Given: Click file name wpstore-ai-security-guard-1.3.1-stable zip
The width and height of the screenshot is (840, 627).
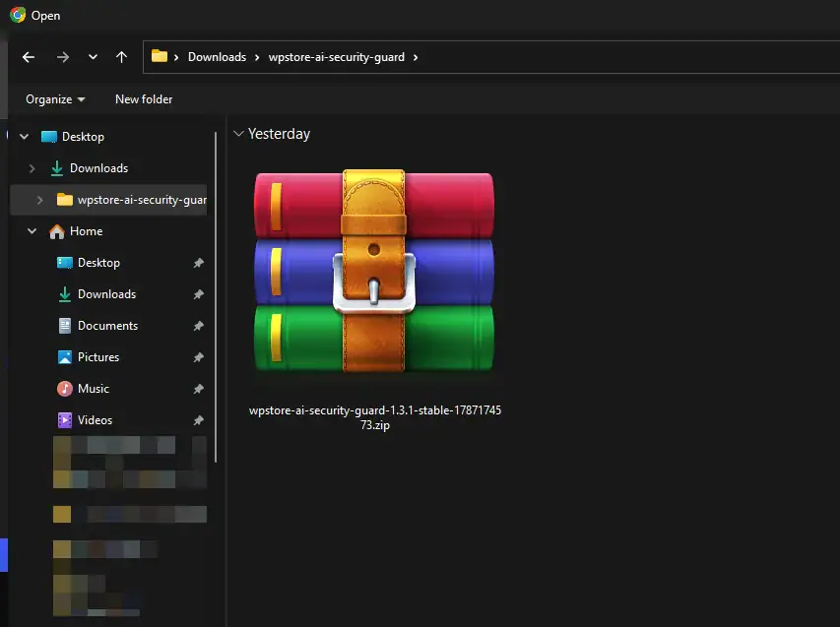Looking at the screenshot, I should [x=375, y=417].
